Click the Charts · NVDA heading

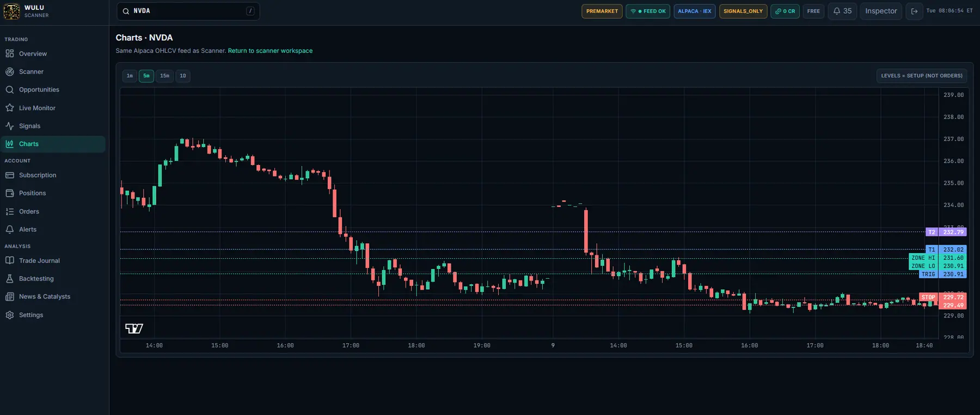[x=144, y=38]
